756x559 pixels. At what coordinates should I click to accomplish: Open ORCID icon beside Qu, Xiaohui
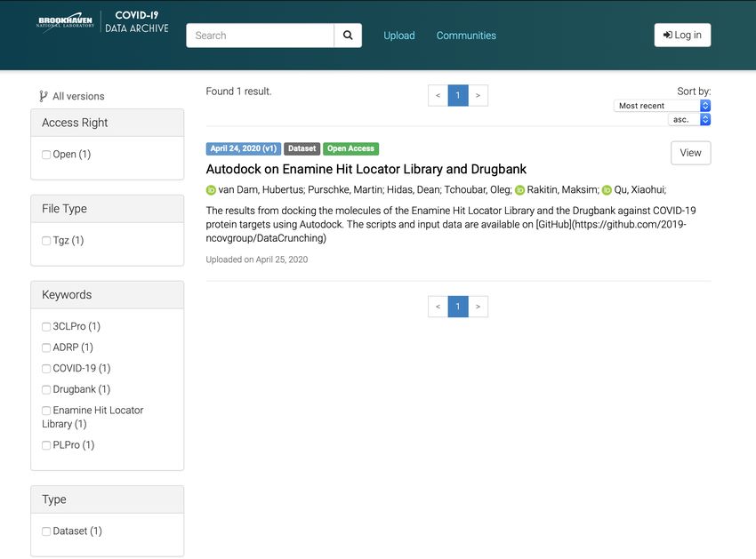coord(607,190)
